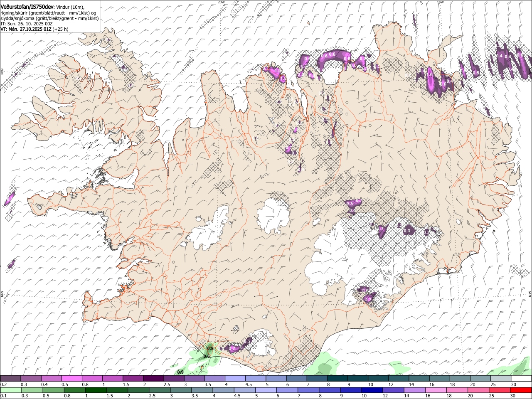Select the upper legend swatch labeled 25
This screenshot has width=532, height=399.
pyautogui.click(x=501, y=379)
